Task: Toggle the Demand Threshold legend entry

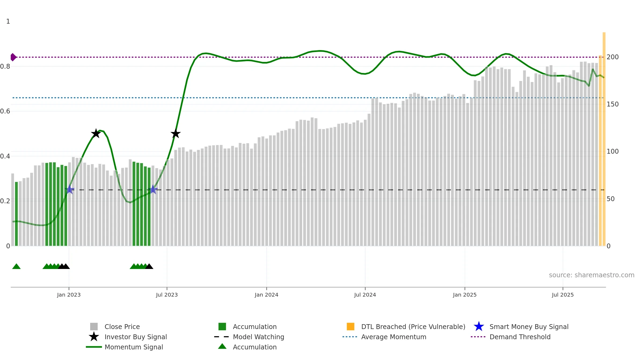Action: 511,337
